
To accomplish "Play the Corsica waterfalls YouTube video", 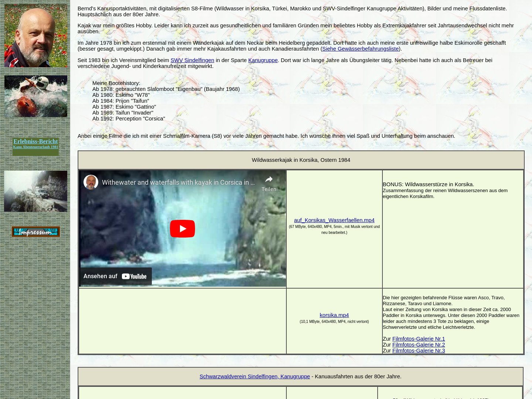I will coord(182,229).
